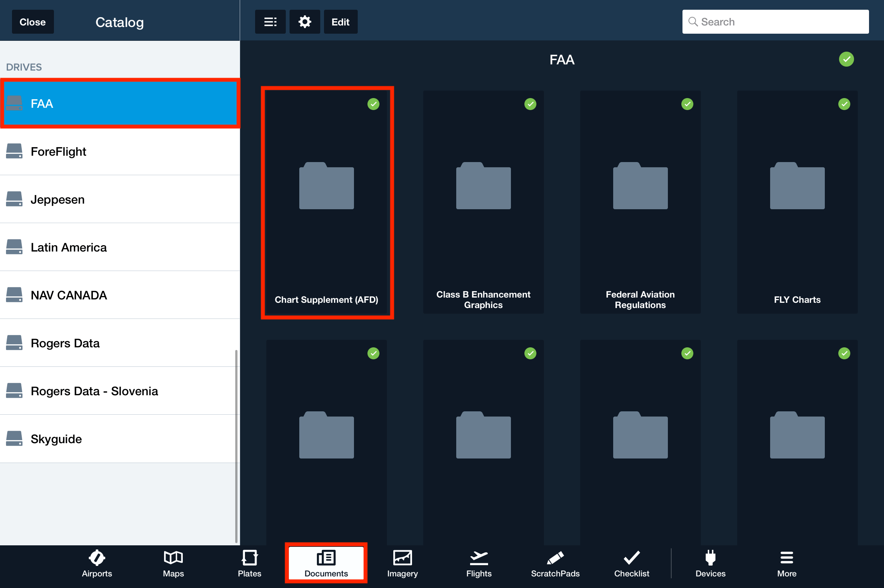Open Federal Aviation Regulations folder

tap(640, 202)
